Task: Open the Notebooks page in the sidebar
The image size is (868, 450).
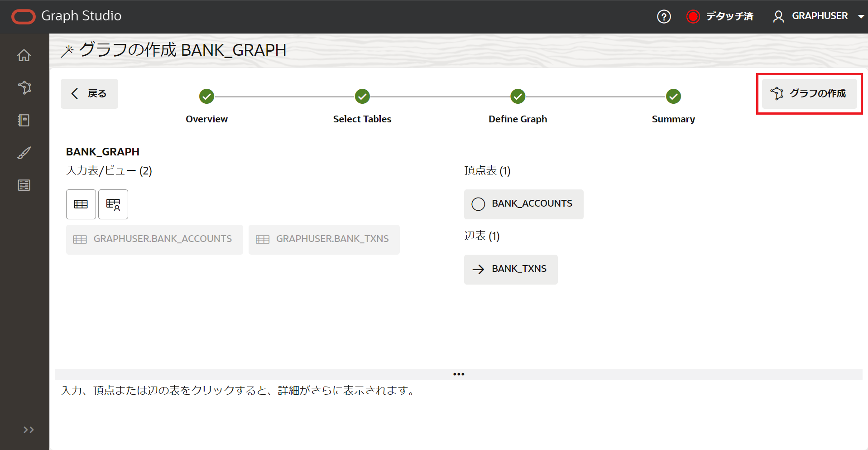Action: [x=24, y=120]
